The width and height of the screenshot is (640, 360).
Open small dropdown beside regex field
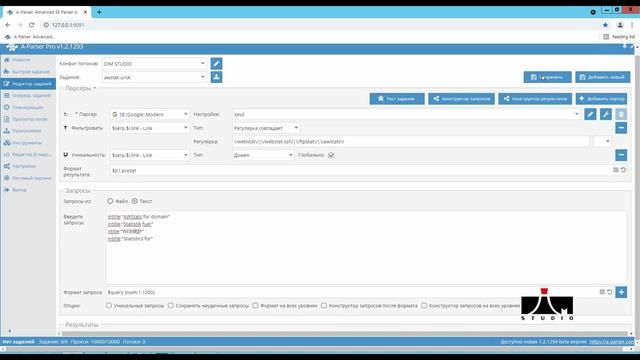602,141
